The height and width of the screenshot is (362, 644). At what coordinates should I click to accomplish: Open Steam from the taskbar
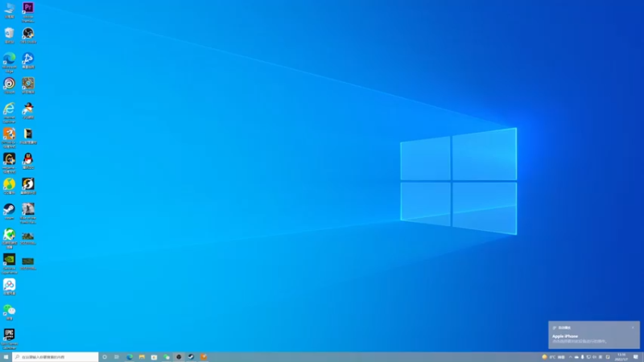coord(191,357)
